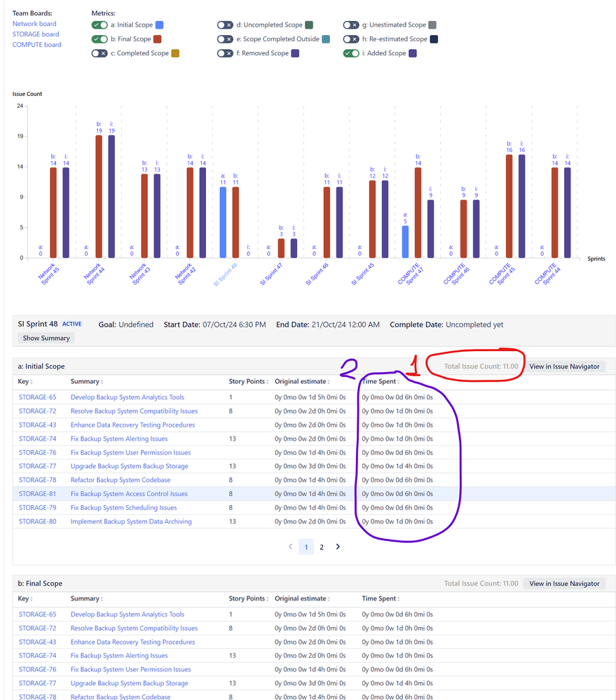This screenshot has height=700, width=616.
Task: Turn on h: Re-estimated Scope toggle
Action: click(351, 39)
